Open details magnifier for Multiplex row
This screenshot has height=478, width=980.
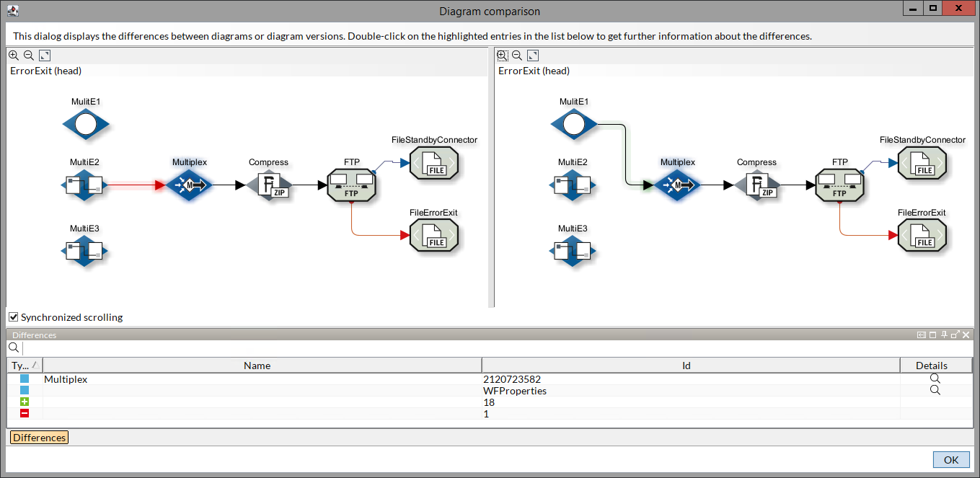(x=935, y=379)
